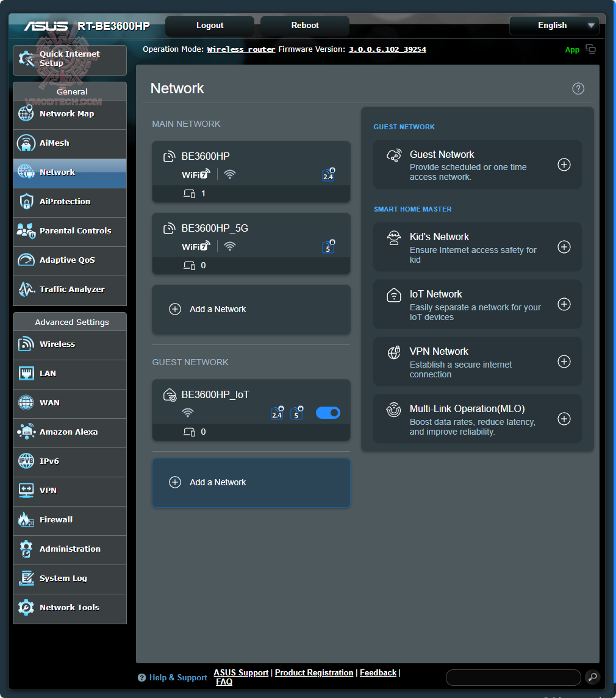The image size is (616, 698).
Task: Add VPN Network using its plus button
Action: coord(564,361)
